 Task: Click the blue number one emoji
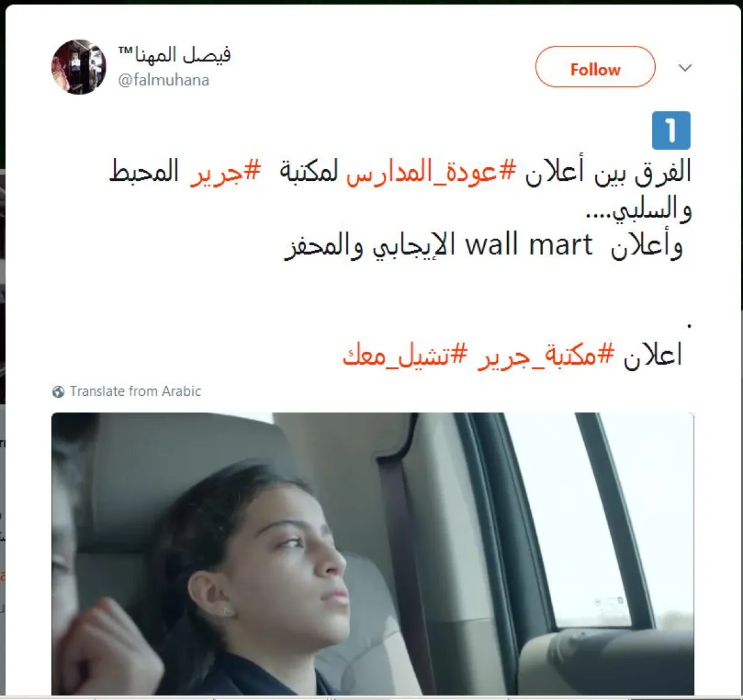671,130
